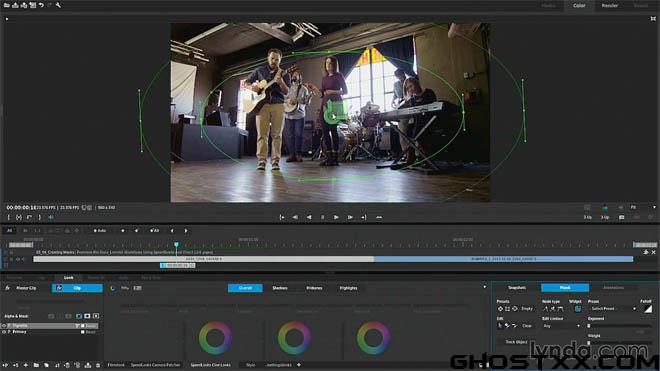This screenshot has width=660, height=371.
Task: Switch to Highlights tonal range
Action: tap(349, 288)
